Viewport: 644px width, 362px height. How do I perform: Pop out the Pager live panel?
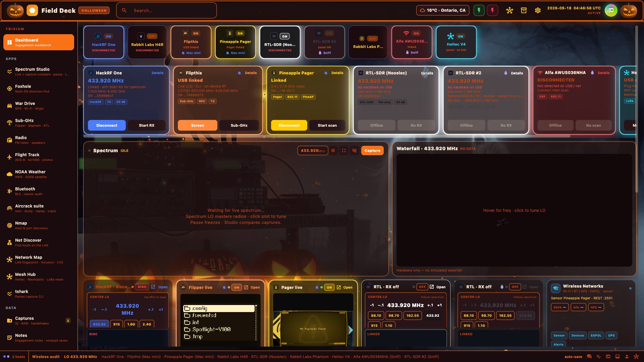click(344, 287)
